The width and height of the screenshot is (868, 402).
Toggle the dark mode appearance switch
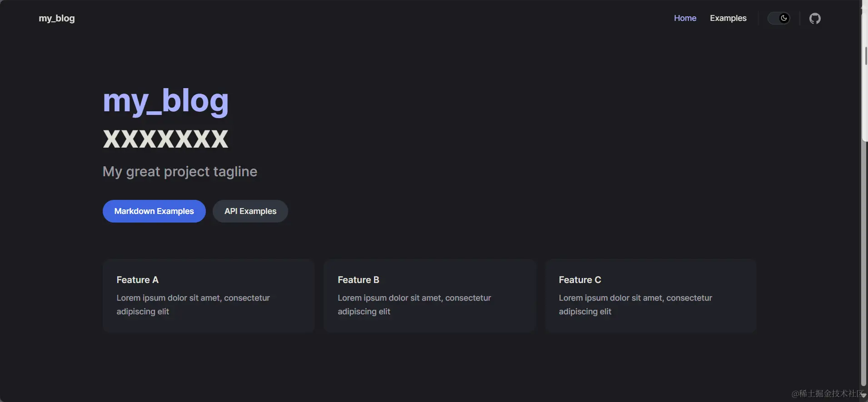point(779,18)
